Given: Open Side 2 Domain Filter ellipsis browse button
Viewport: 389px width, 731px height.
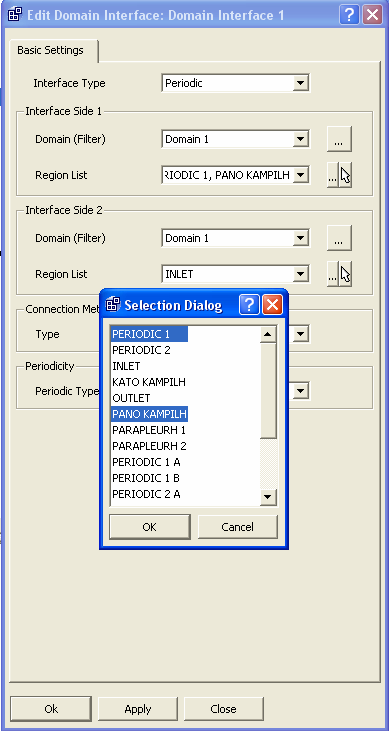Looking at the screenshot, I should [339, 238].
